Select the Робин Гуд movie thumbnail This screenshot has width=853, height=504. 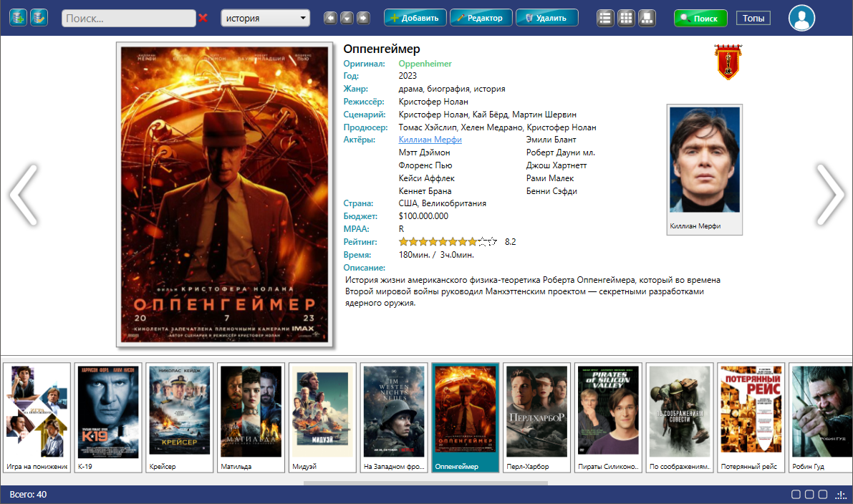tap(821, 417)
